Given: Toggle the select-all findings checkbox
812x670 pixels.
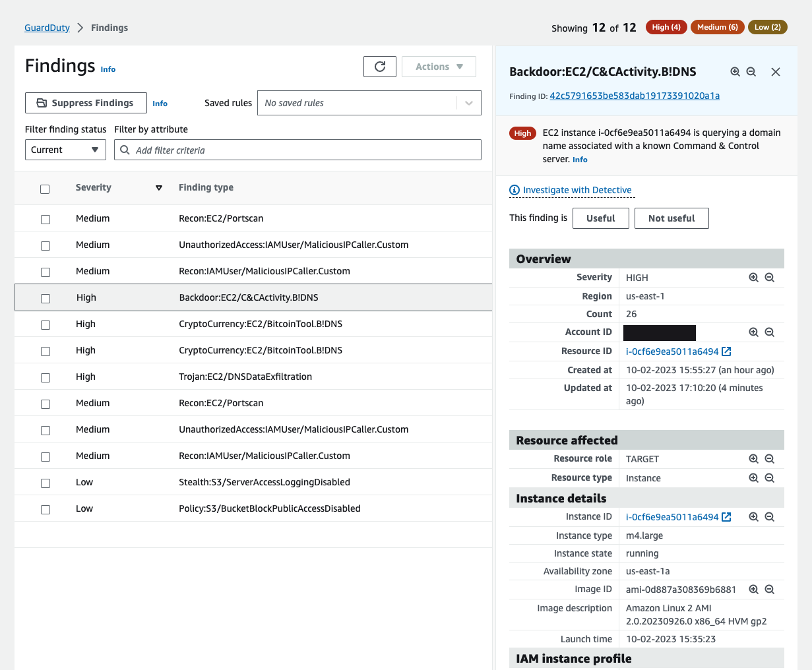Looking at the screenshot, I should coord(45,189).
